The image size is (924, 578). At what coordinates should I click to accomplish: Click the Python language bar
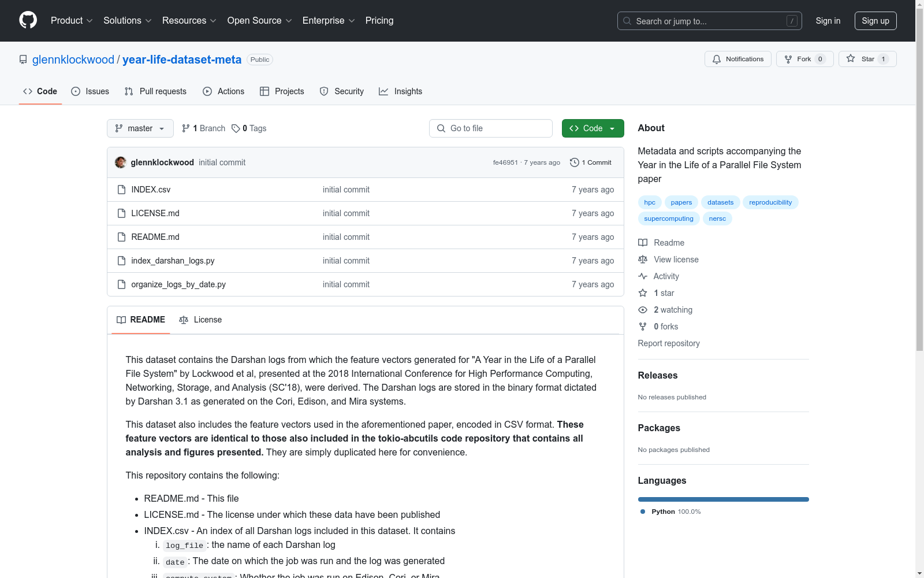(724, 499)
